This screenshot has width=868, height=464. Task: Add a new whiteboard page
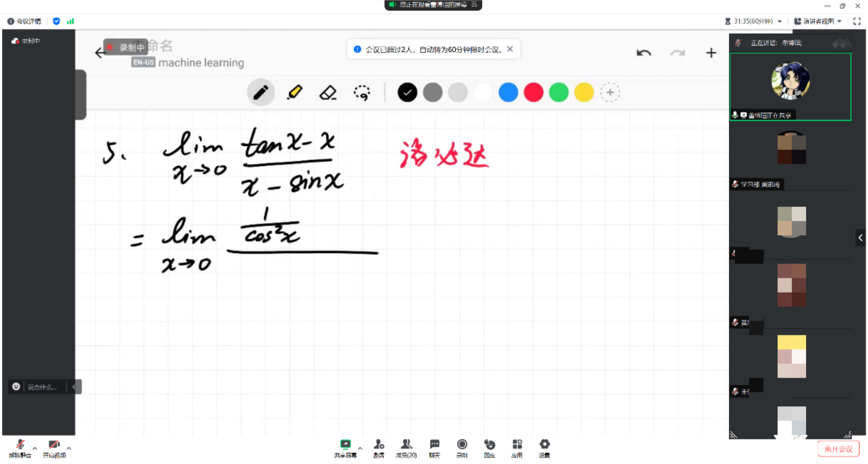click(711, 53)
